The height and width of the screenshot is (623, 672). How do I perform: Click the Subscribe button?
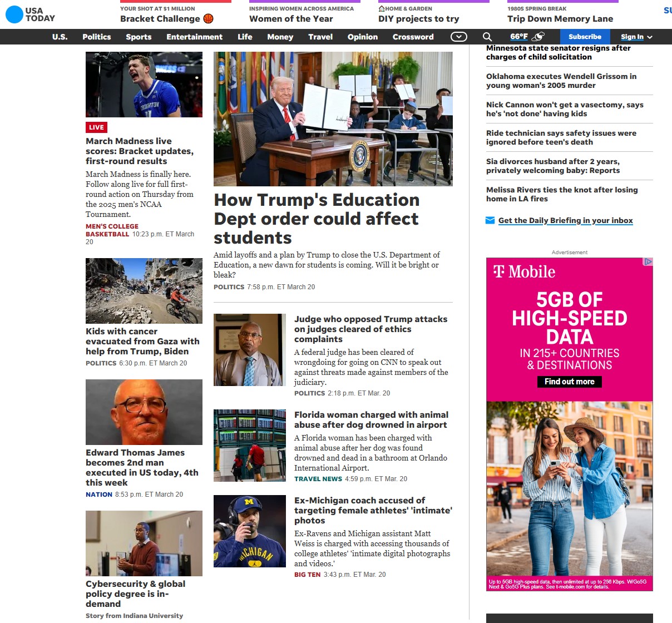tap(585, 37)
